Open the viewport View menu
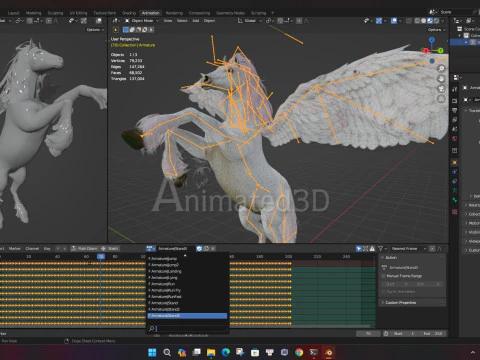 pos(168,21)
